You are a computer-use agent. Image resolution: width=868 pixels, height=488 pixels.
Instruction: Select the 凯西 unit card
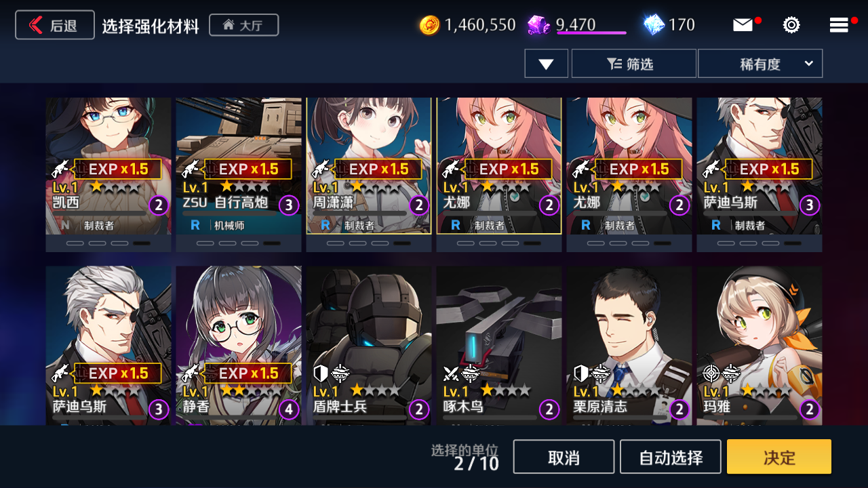click(x=108, y=175)
